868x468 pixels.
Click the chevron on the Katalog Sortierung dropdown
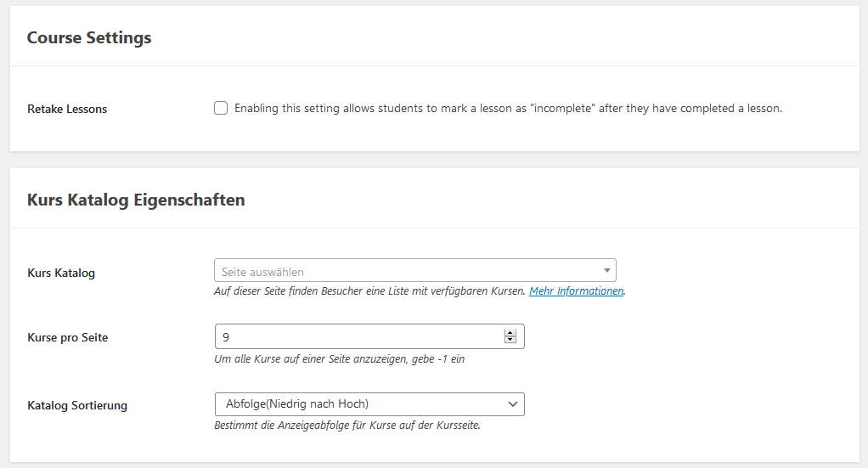pos(512,403)
